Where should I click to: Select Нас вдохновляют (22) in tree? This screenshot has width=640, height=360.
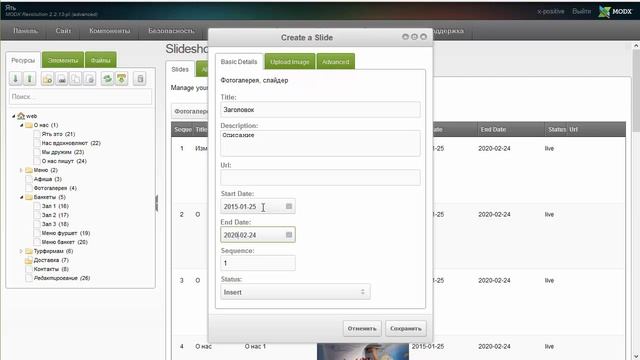(71, 143)
